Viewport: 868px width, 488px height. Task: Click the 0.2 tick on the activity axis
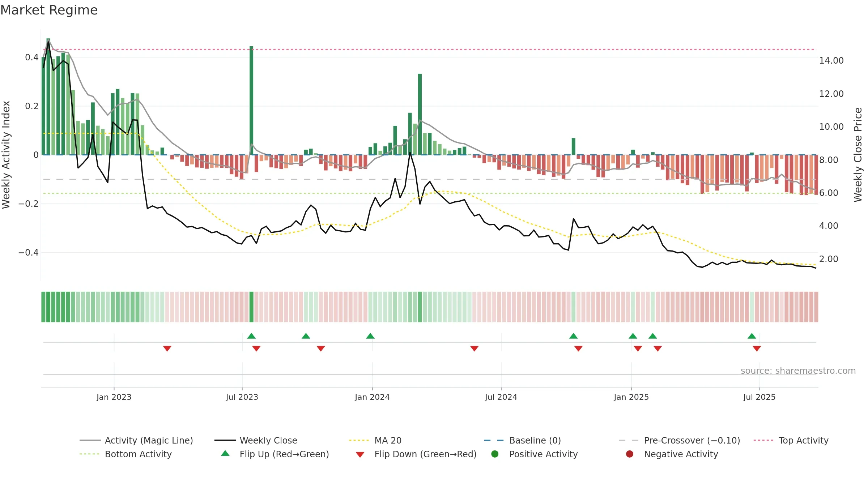point(32,106)
